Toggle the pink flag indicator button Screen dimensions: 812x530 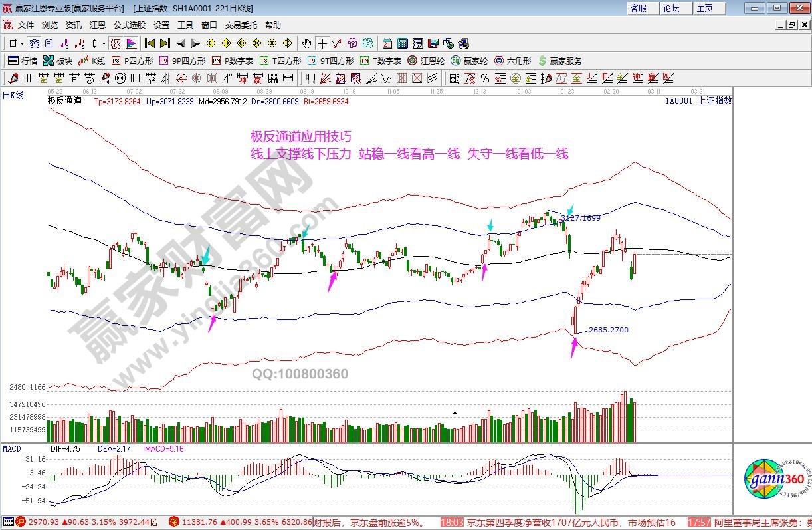click(x=132, y=43)
